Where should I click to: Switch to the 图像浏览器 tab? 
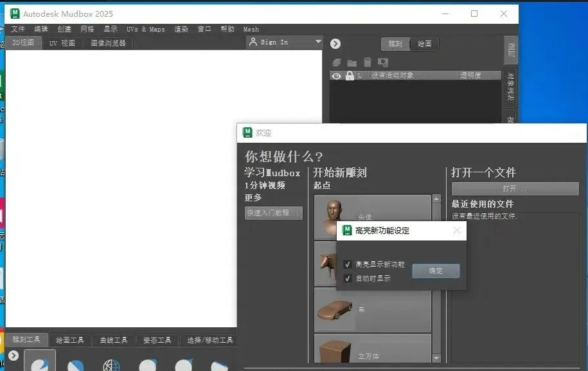pos(109,43)
